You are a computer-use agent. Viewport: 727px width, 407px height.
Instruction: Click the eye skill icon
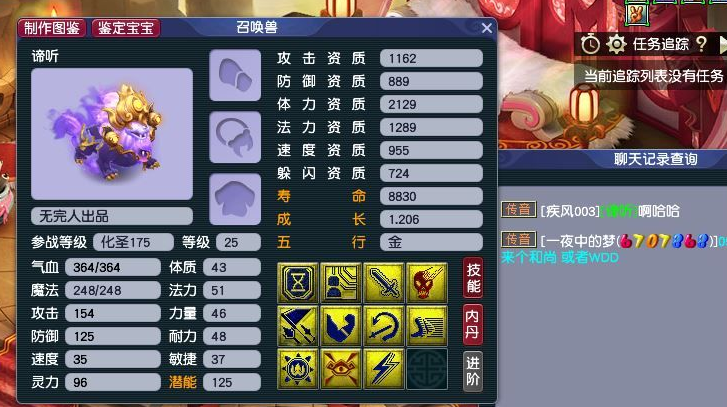pyautogui.click(x=340, y=369)
